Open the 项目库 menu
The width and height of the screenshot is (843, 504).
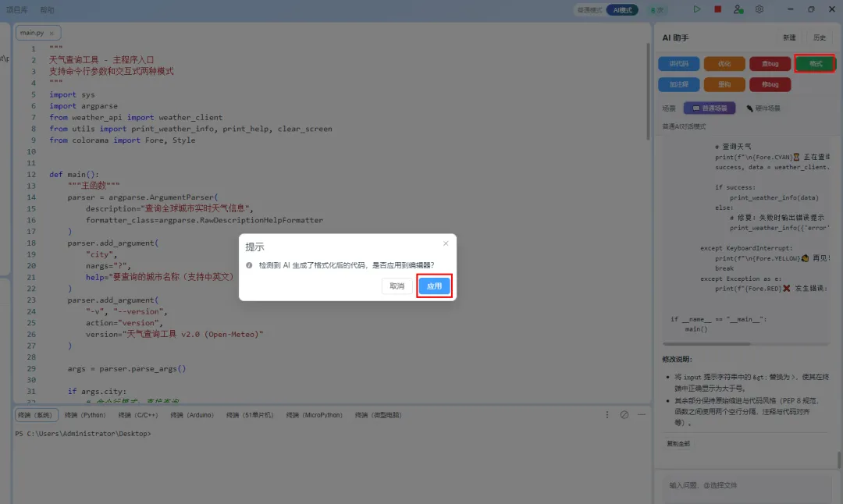pyautogui.click(x=16, y=9)
